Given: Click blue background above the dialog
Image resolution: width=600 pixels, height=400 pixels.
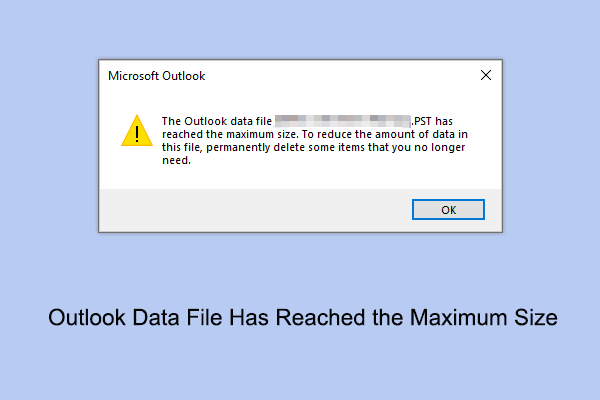Looking at the screenshot, I should [300, 30].
